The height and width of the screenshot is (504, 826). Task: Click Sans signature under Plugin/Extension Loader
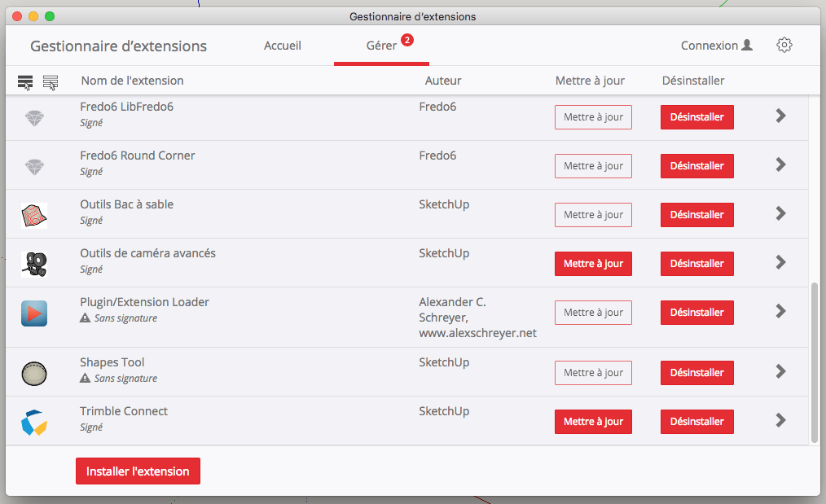[x=125, y=318]
